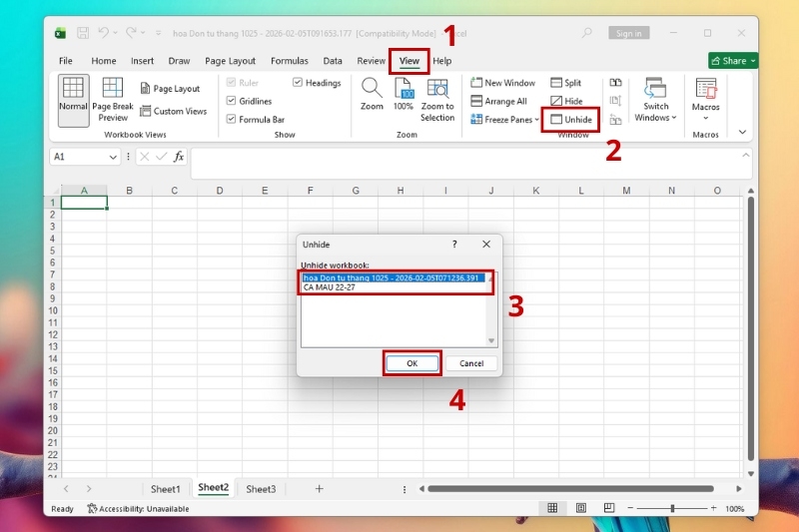Add a new sheet with plus
Viewport: 799px width, 532px height.
(x=319, y=489)
